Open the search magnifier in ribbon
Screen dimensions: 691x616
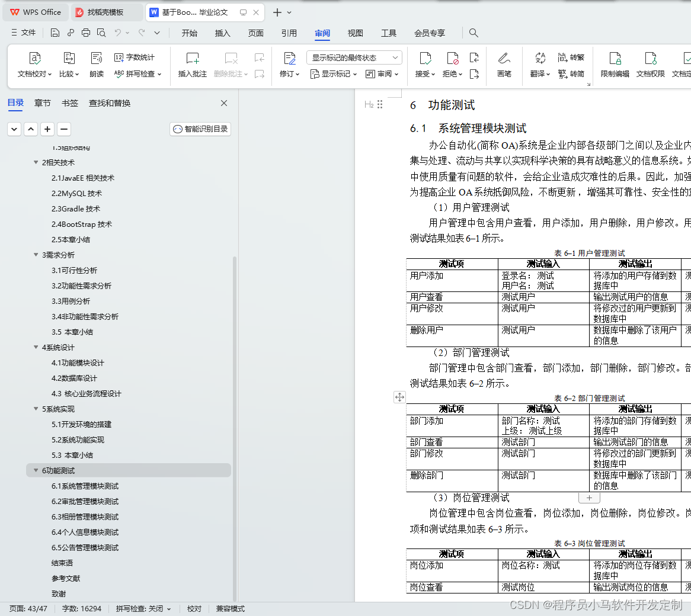pos(473,33)
